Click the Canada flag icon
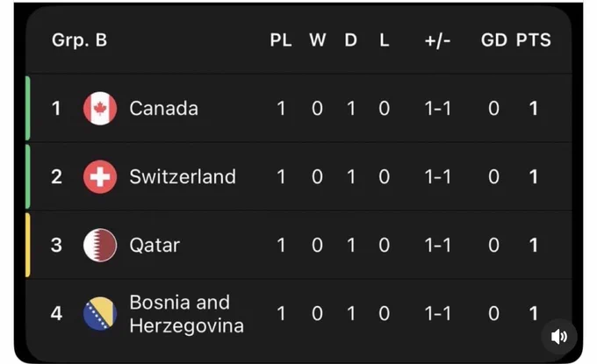597x364 pixels. coord(100,109)
